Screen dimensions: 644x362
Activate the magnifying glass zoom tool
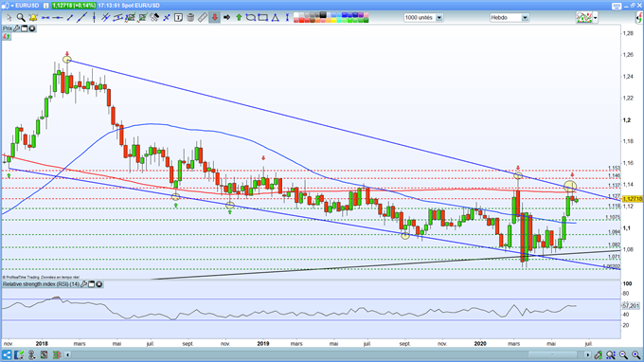click(x=21, y=18)
